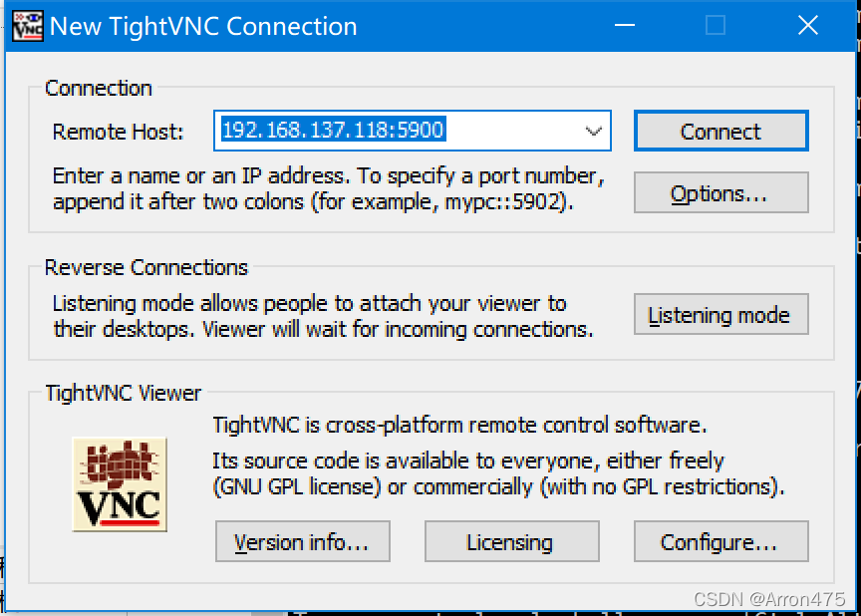Image resolution: width=861 pixels, height=616 pixels.
Task: Click the TightVNC Viewer group heading
Action: click(123, 394)
